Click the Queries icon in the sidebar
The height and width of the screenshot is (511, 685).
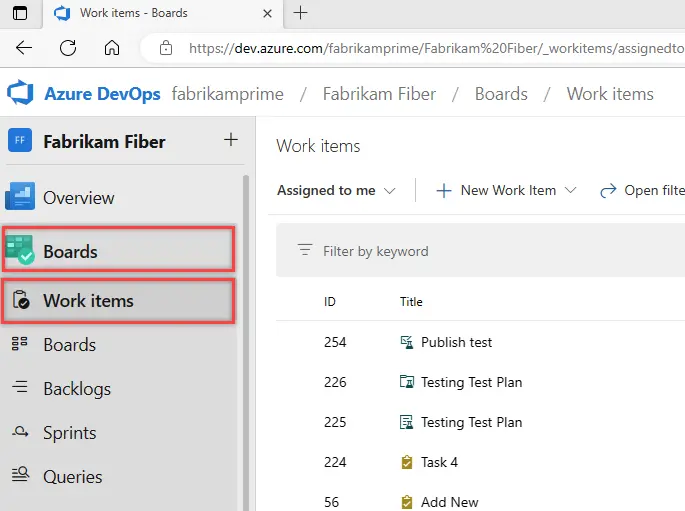20,474
